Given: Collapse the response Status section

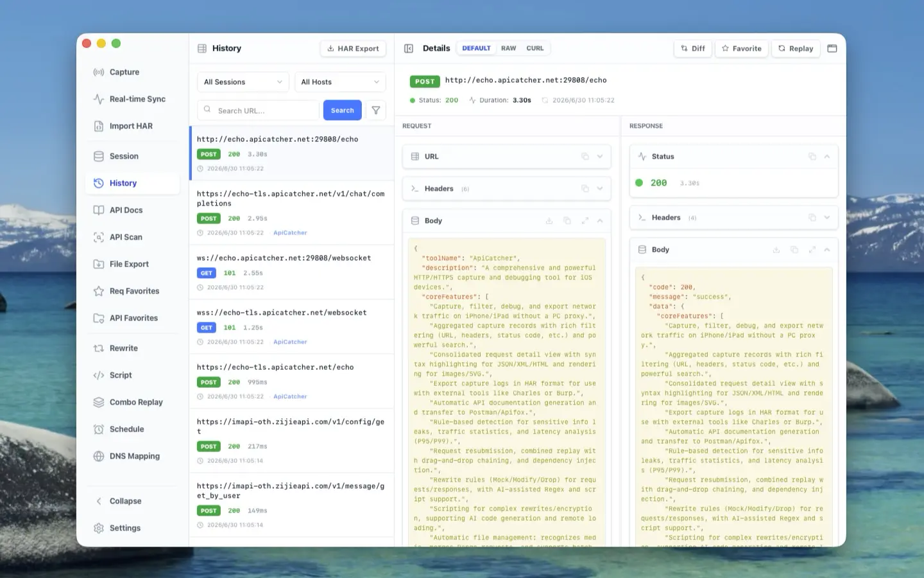Looking at the screenshot, I should pos(827,156).
